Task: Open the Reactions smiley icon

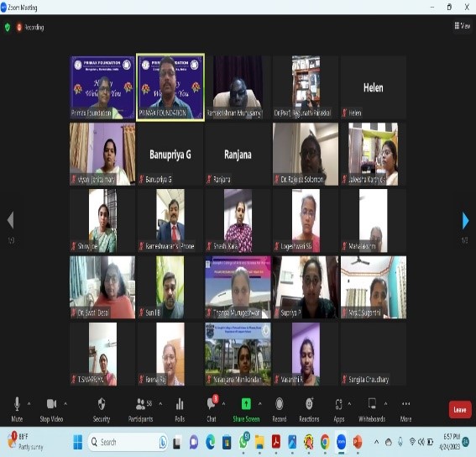Action: click(x=309, y=404)
